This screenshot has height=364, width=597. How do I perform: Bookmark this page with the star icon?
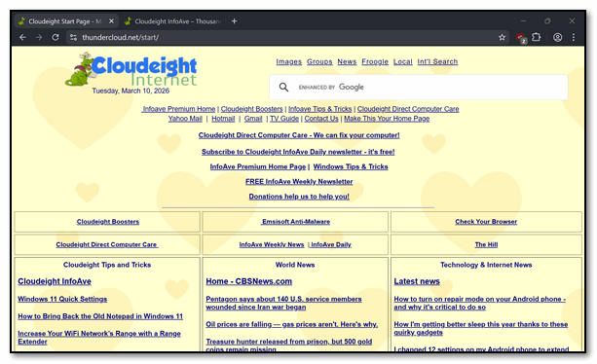tap(502, 37)
